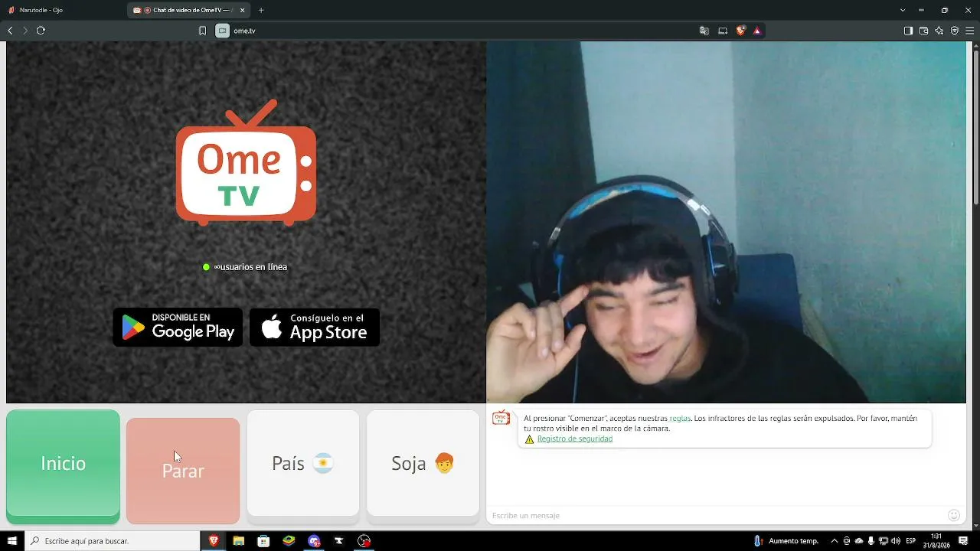Open the App Store download badge

tap(315, 328)
